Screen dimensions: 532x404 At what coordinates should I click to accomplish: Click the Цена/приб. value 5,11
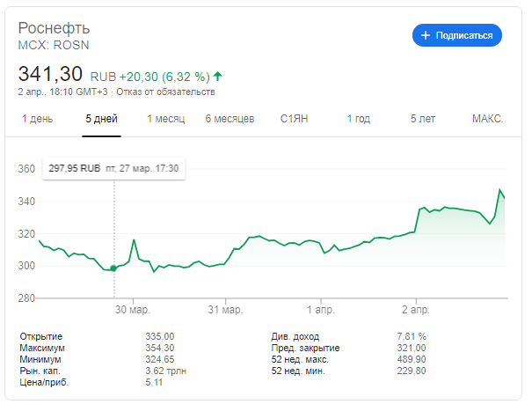(x=154, y=382)
